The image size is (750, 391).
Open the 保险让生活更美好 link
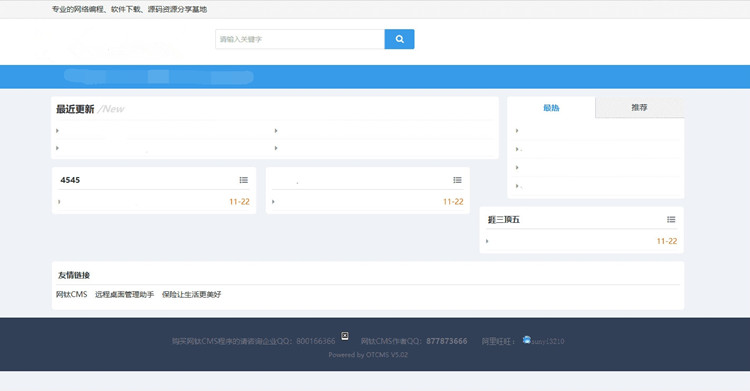[x=191, y=294]
